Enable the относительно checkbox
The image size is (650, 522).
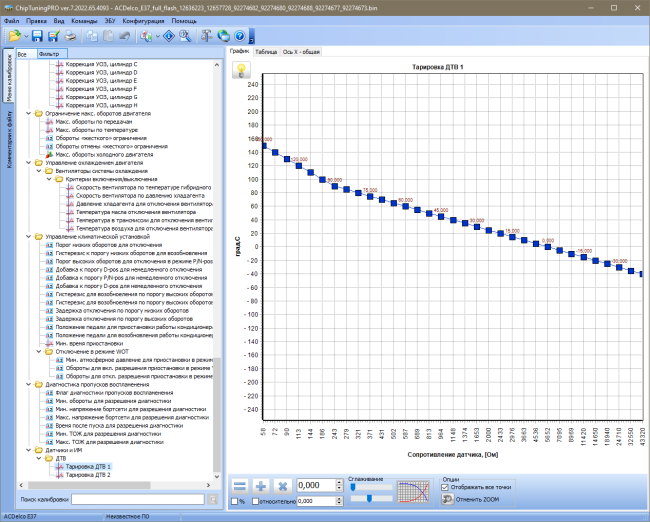[255, 501]
